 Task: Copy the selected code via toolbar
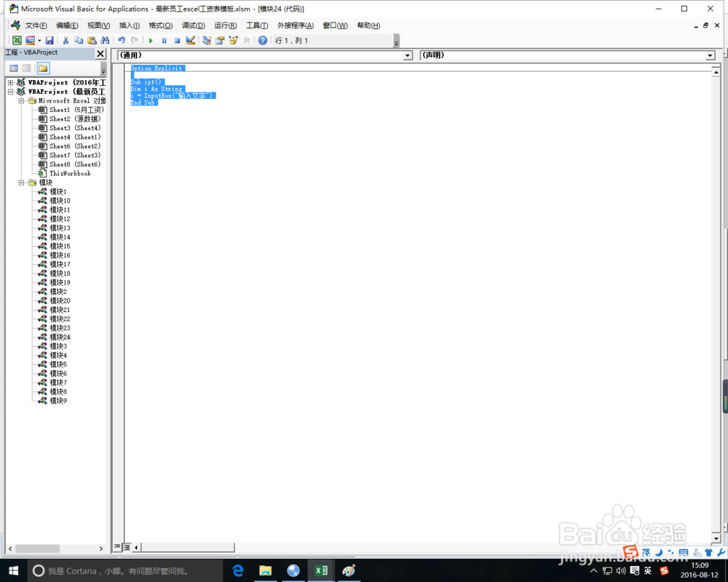(79, 41)
